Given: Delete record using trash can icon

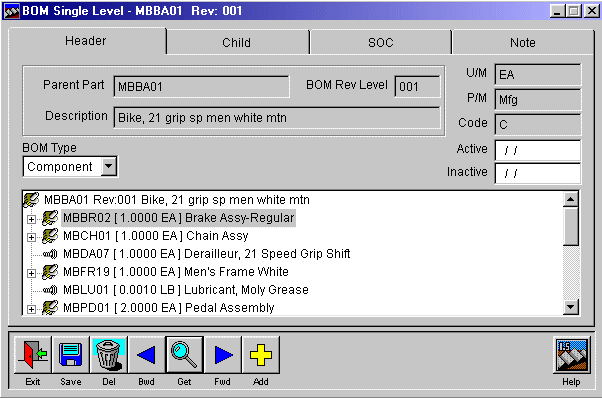Looking at the screenshot, I should [109, 354].
